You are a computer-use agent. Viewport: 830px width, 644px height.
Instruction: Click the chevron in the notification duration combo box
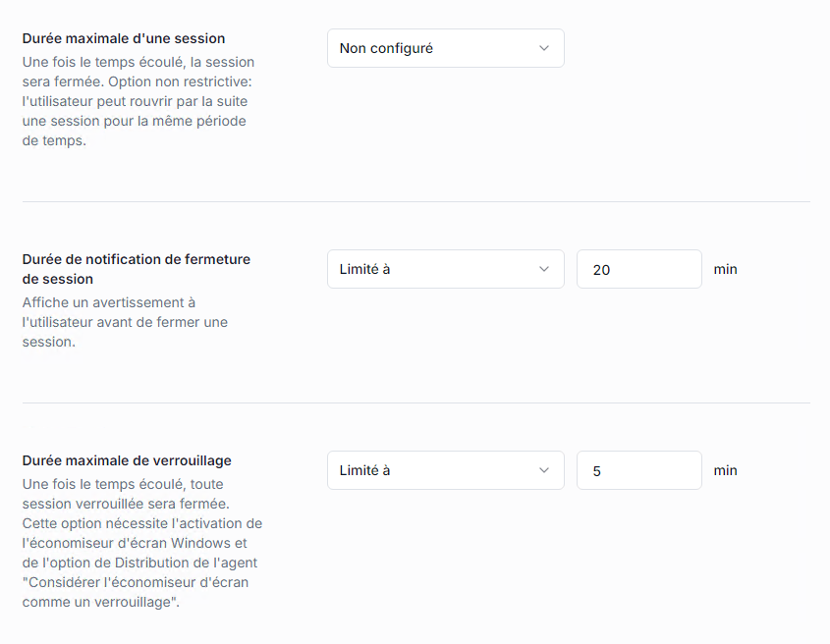pyautogui.click(x=545, y=269)
